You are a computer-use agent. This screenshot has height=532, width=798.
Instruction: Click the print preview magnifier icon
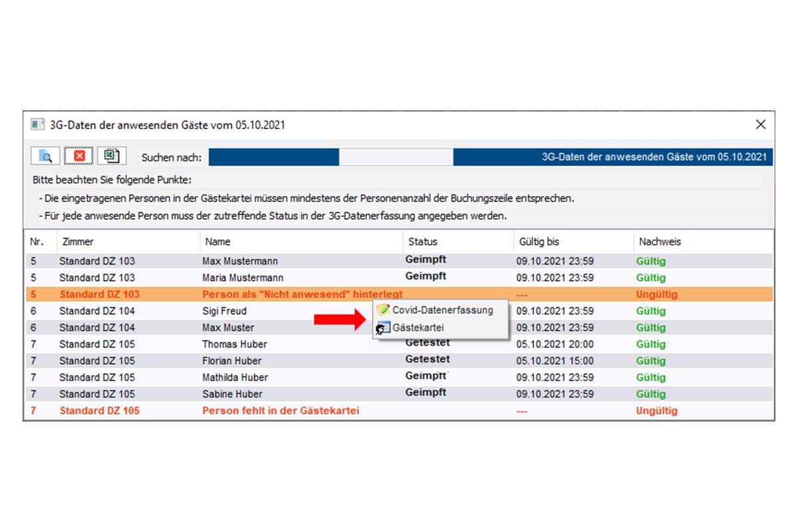click(45, 156)
